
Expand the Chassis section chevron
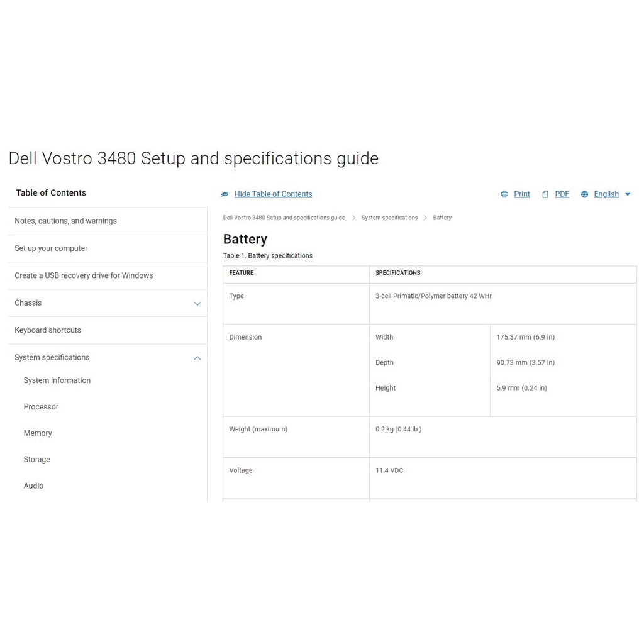point(197,303)
